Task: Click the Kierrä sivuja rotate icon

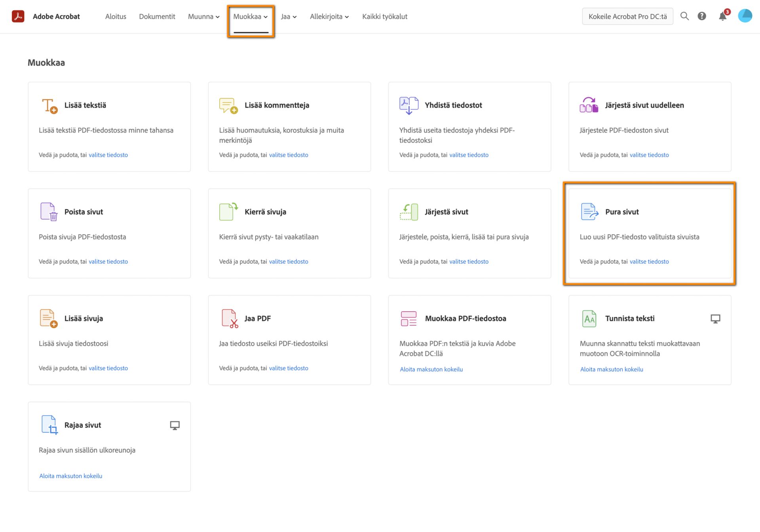Action: click(x=228, y=212)
